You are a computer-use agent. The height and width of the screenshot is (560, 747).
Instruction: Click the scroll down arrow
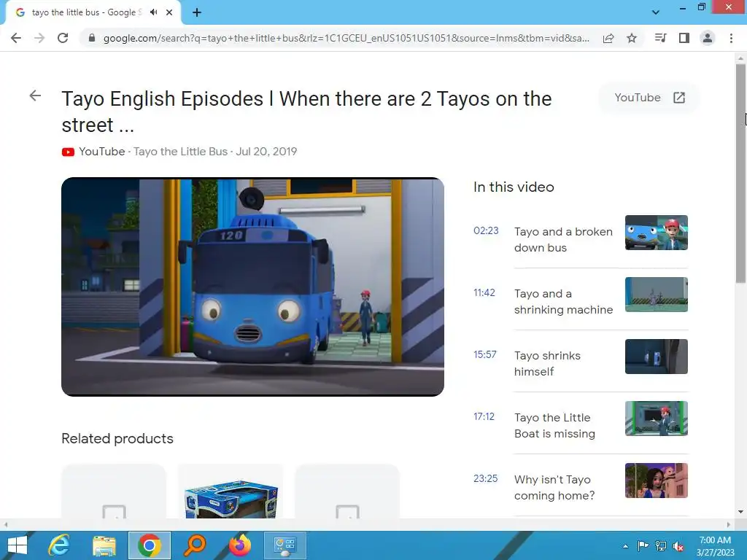pos(740,512)
